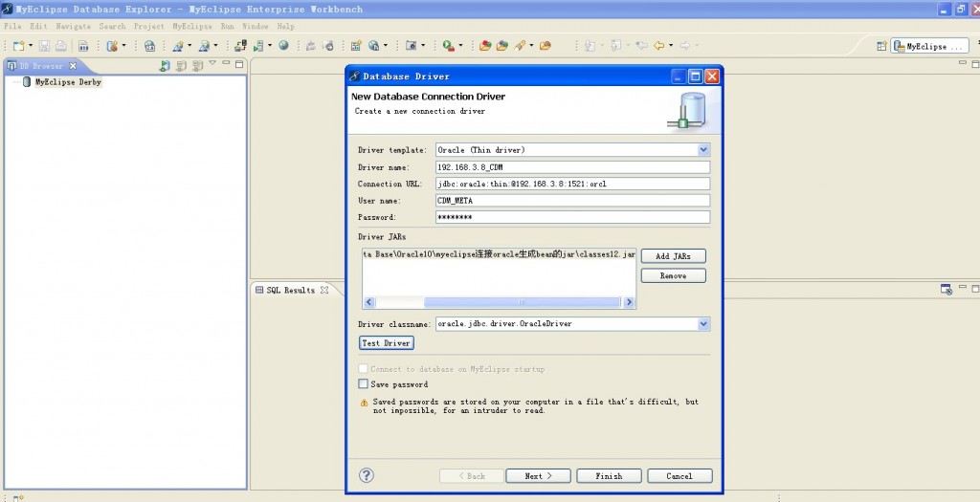Click the New wizard toolbar icon
980x502 pixels.
click(x=18, y=46)
